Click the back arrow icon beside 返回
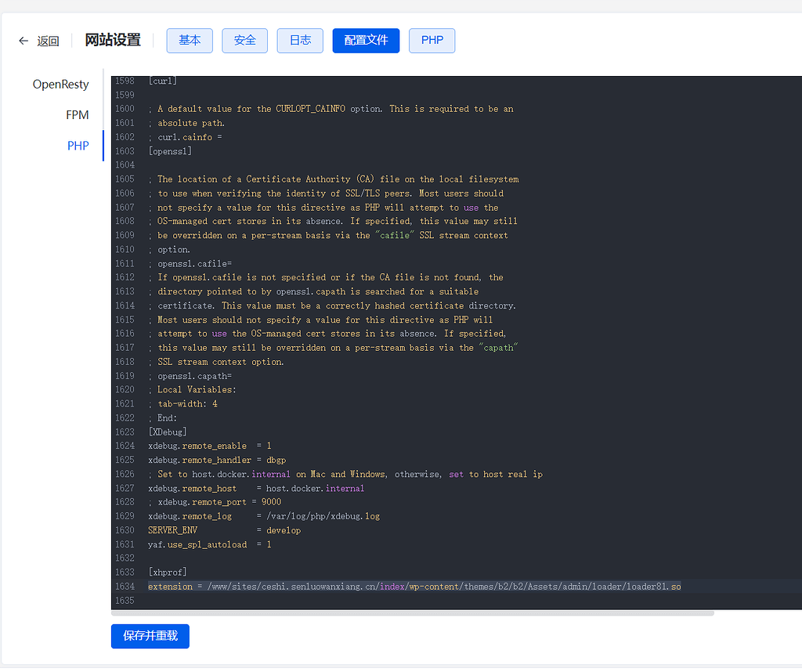This screenshot has height=672, width=802. click(23, 41)
